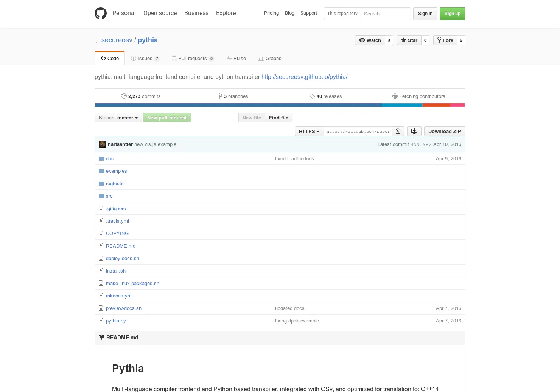Open the secureosv owner link

(x=117, y=40)
